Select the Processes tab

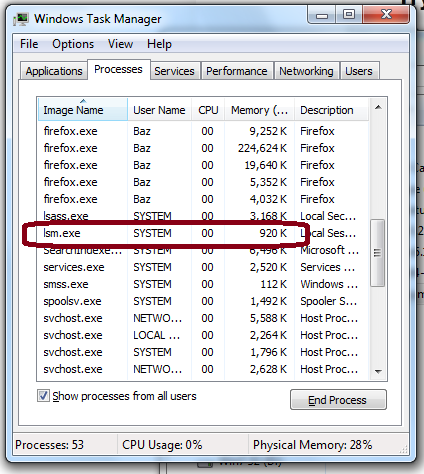point(118,69)
